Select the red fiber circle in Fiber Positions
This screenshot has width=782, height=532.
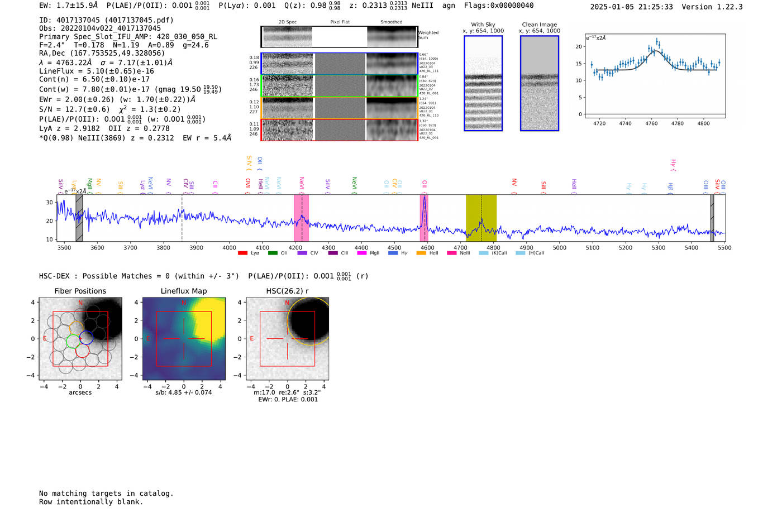82,350
